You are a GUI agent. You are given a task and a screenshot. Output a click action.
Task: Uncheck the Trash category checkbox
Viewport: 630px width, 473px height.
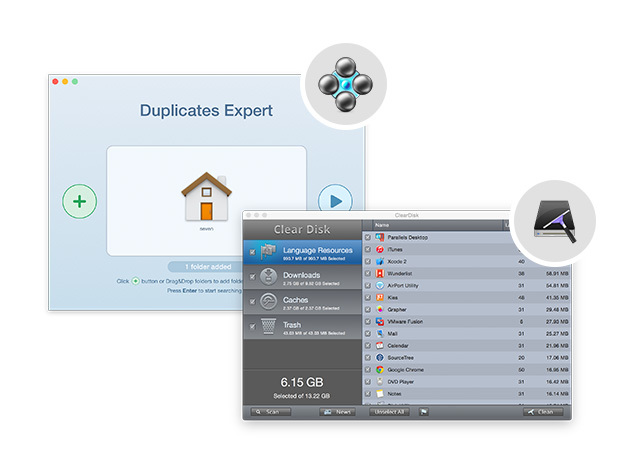[x=252, y=327]
